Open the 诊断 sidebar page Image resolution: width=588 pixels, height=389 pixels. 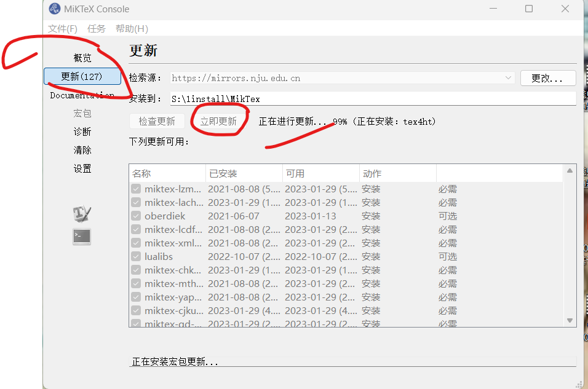click(x=82, y=132)
